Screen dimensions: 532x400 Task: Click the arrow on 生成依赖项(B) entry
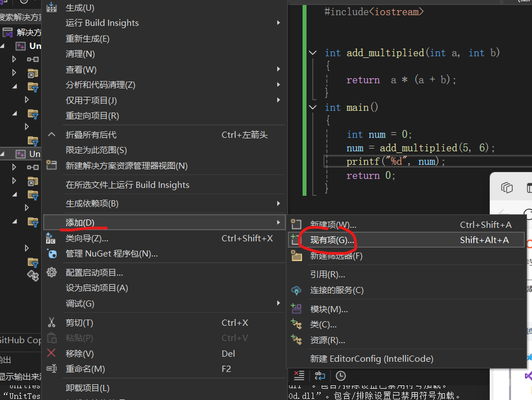click(278, 204)
